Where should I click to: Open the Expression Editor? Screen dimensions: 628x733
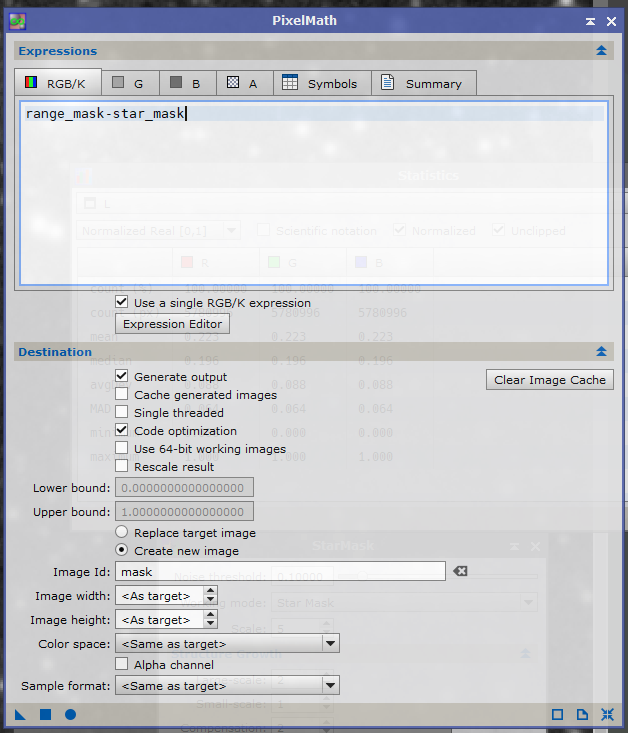(173, 324)
